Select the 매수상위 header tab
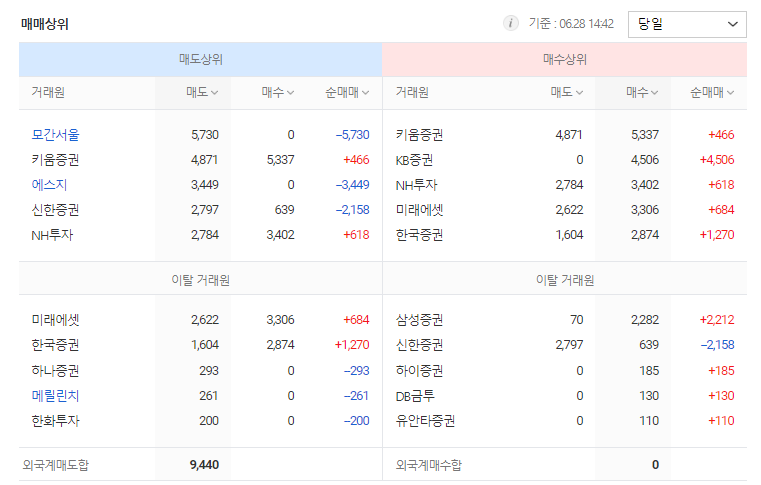Screen dimensions: 761x485 click(564, 59)
